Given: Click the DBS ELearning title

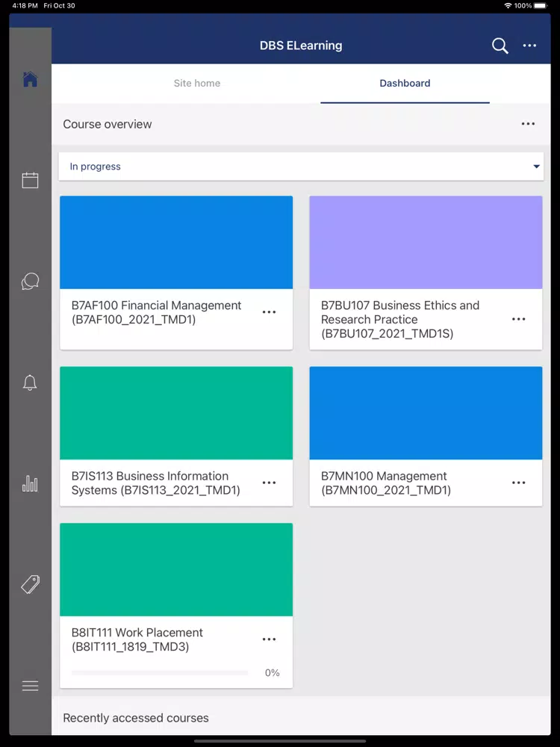Looking at the screenshot, I should (301, 46).
